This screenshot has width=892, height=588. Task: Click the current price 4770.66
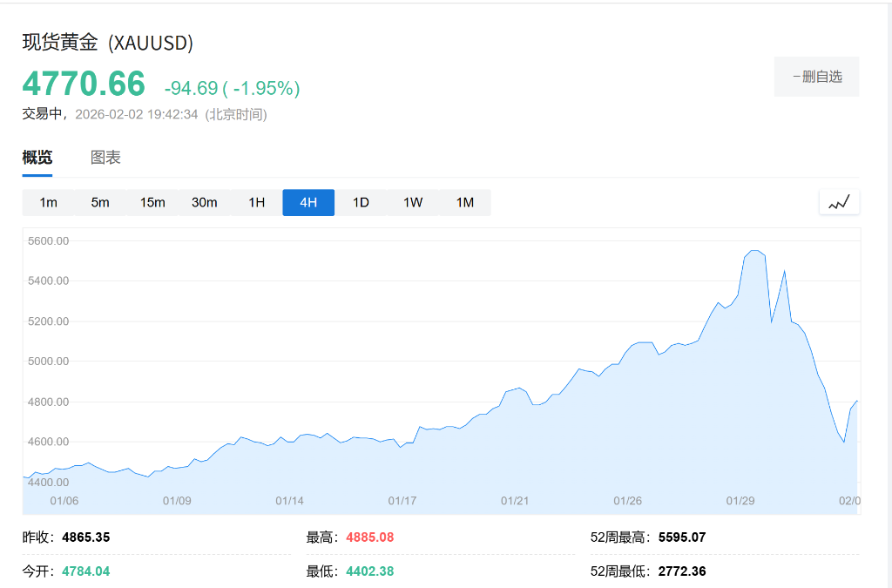coord(84,84)
